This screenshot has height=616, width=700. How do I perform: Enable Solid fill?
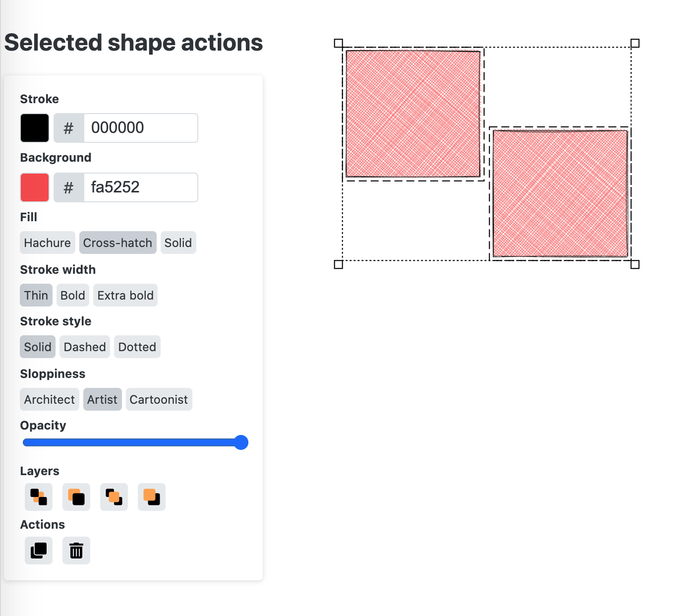(178, 243)
